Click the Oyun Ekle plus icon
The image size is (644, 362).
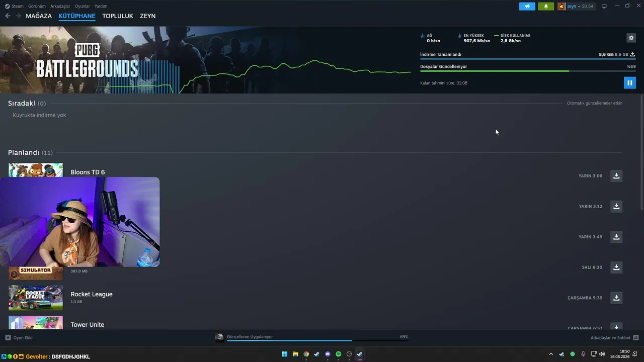click(x=8, y=338)
